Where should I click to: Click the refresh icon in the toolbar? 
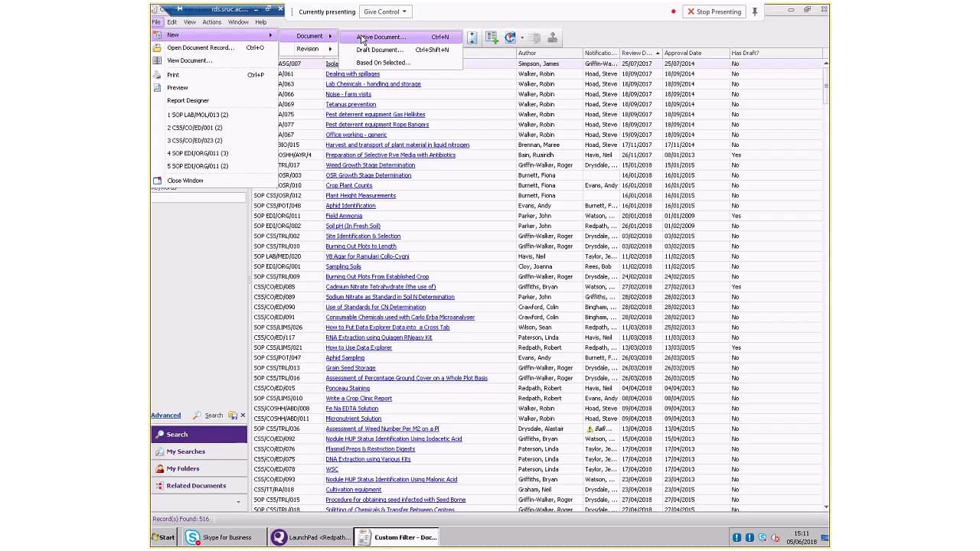510,37
